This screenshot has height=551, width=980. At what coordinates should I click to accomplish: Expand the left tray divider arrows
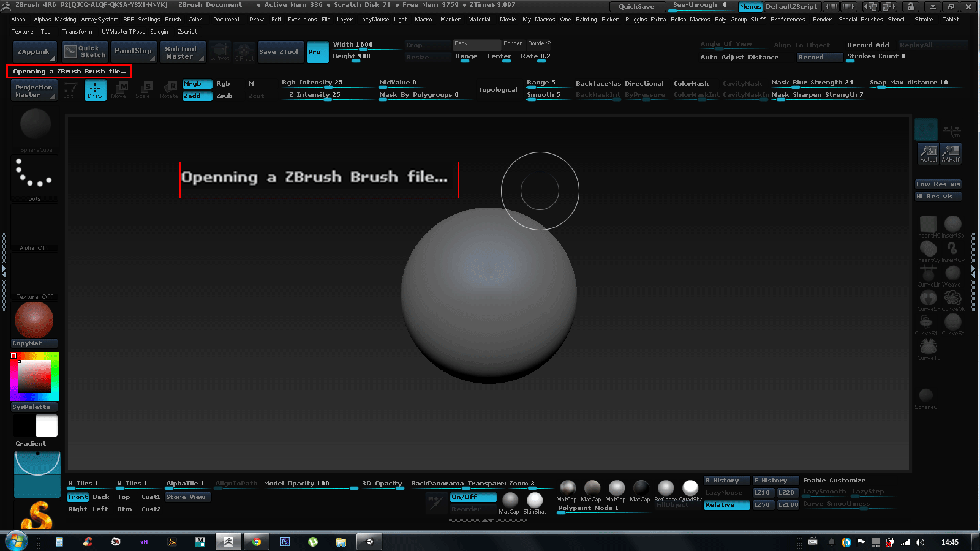click(4, 271)
